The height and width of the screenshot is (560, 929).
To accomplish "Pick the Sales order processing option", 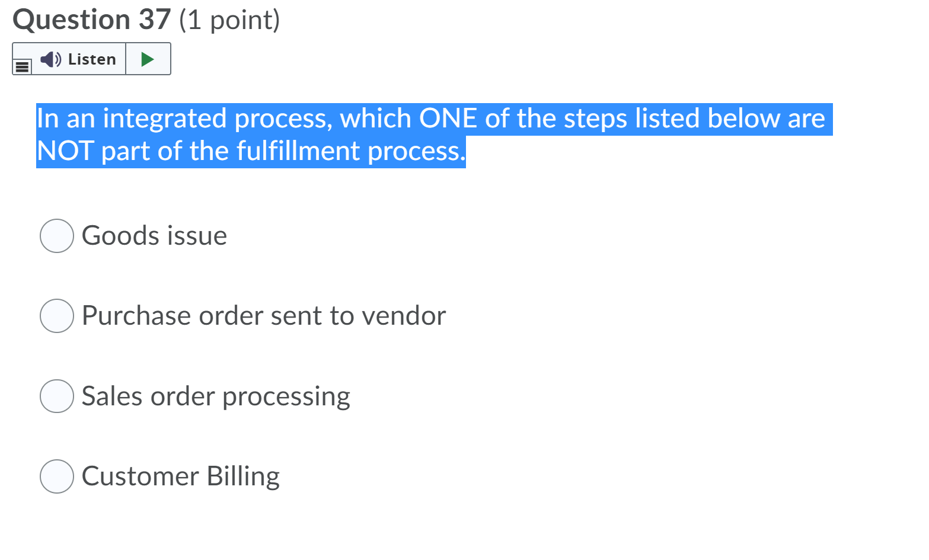I will (56, 396).
